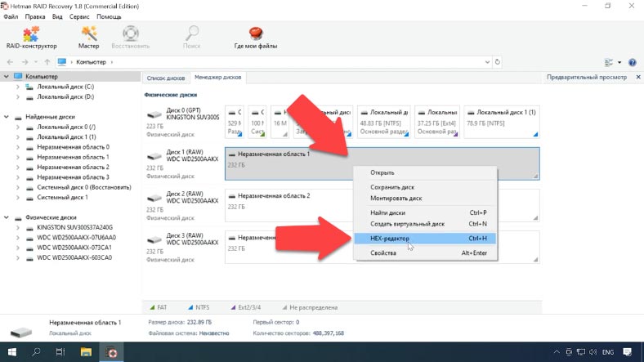Viewport: 644px width, 362px height.
Task: Collapse the Найденные диски node
Action: pos(7,117)
